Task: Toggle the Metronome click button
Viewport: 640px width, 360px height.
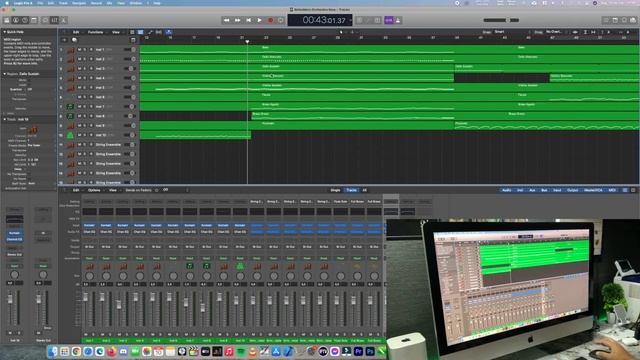Action: (398, 20)
